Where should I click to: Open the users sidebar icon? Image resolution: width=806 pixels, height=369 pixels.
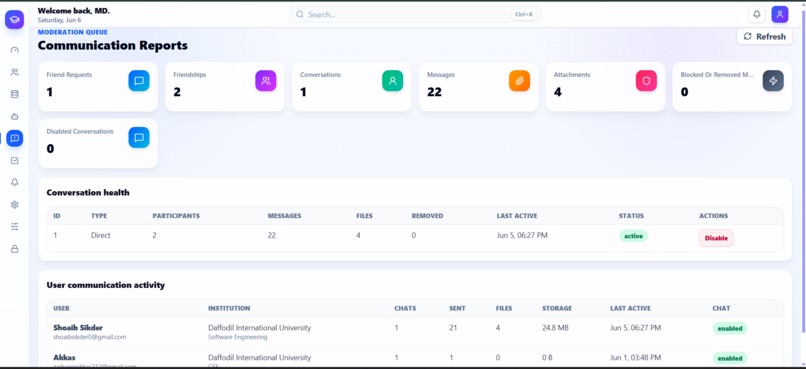click(x=14, y=72)
